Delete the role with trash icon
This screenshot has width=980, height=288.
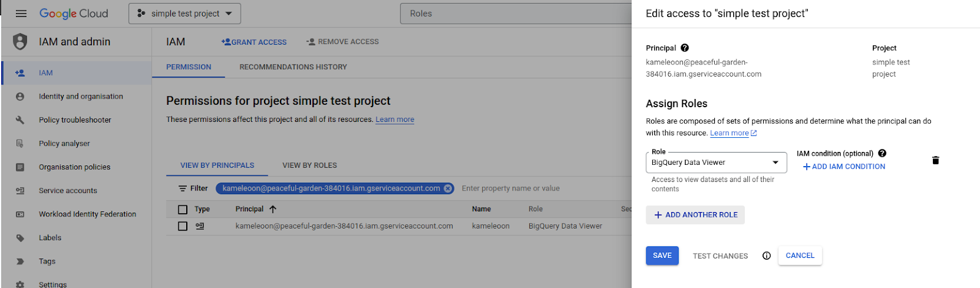pos(935,161)
